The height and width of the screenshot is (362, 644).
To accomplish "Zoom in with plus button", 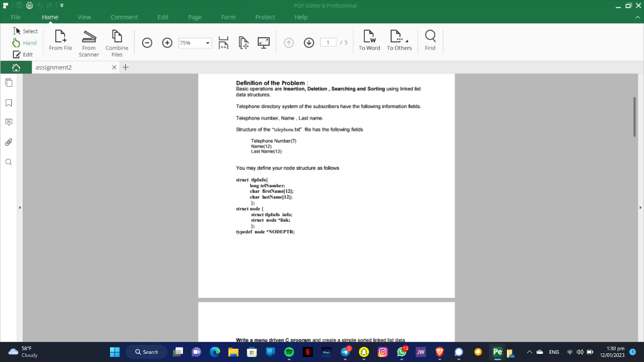I will pyautogui.click(x=167, y=43).
